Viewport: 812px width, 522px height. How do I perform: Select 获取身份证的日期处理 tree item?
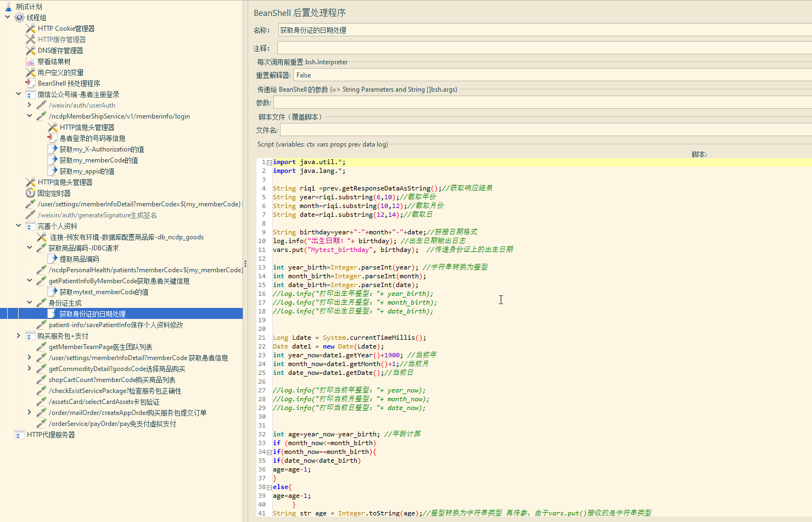coord(93,314)
